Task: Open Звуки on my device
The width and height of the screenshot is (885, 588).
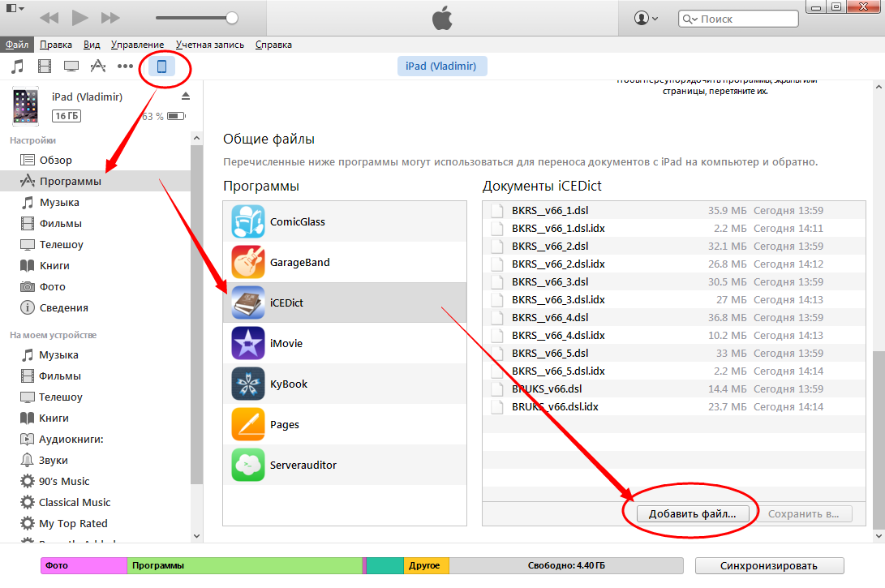Action: pyautogui.click(x=96, y=460)
